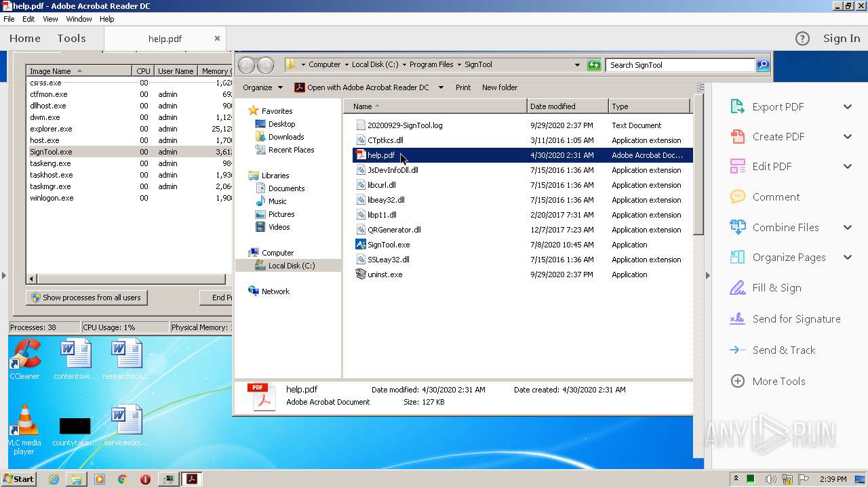Click the Explorer search magnifier icon
This screenshot has height=488, width=868.
pos(763,65)
